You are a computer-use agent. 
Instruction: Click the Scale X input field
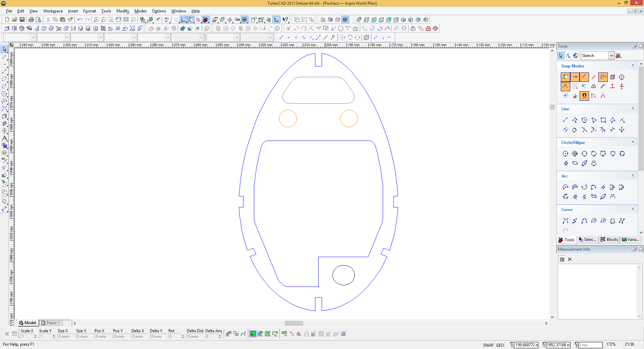(27, 337)
